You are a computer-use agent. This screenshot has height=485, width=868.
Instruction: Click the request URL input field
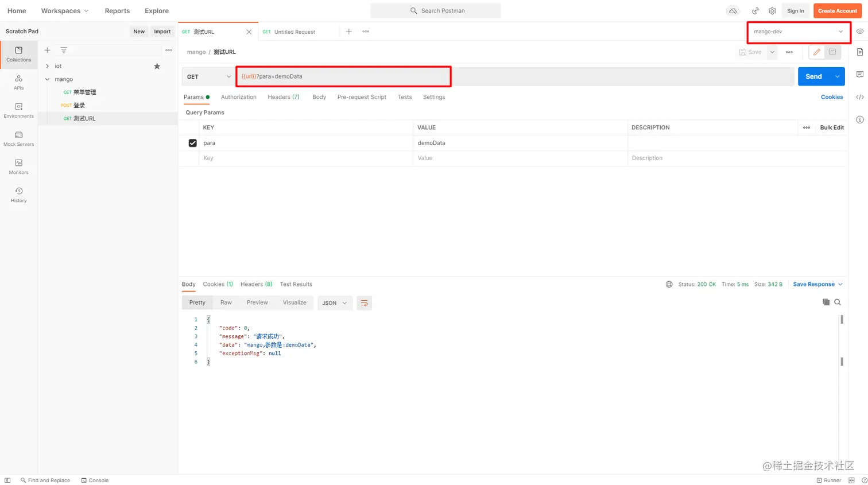coord(515,76)
